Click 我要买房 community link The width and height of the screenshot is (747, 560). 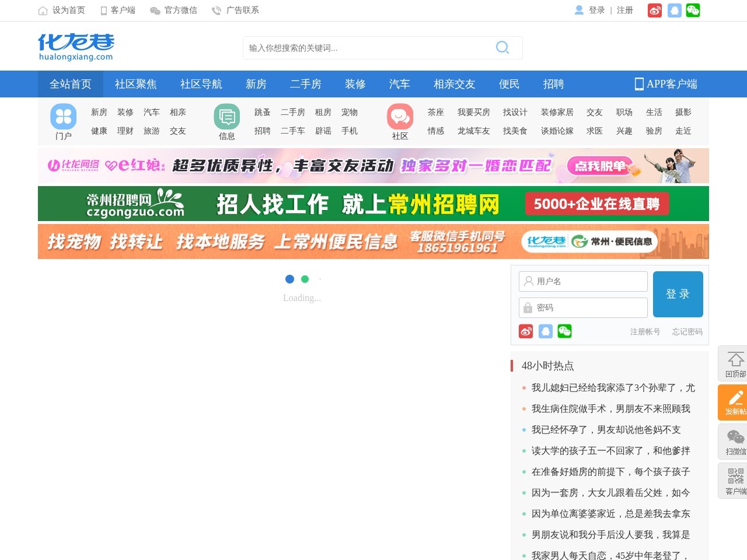(474, 113)
